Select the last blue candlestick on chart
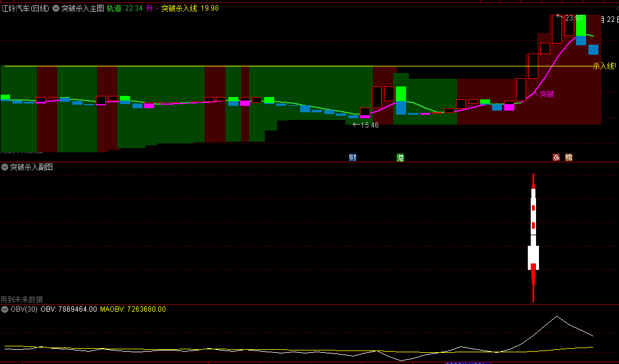 pos(593,49)
